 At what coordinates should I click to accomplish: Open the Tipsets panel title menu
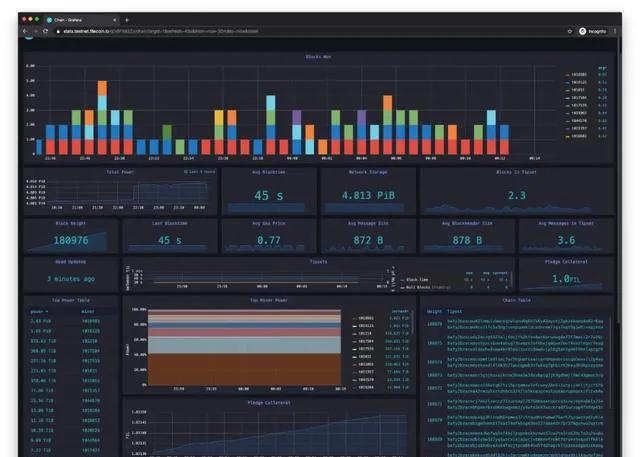click(x=318, y=262)
